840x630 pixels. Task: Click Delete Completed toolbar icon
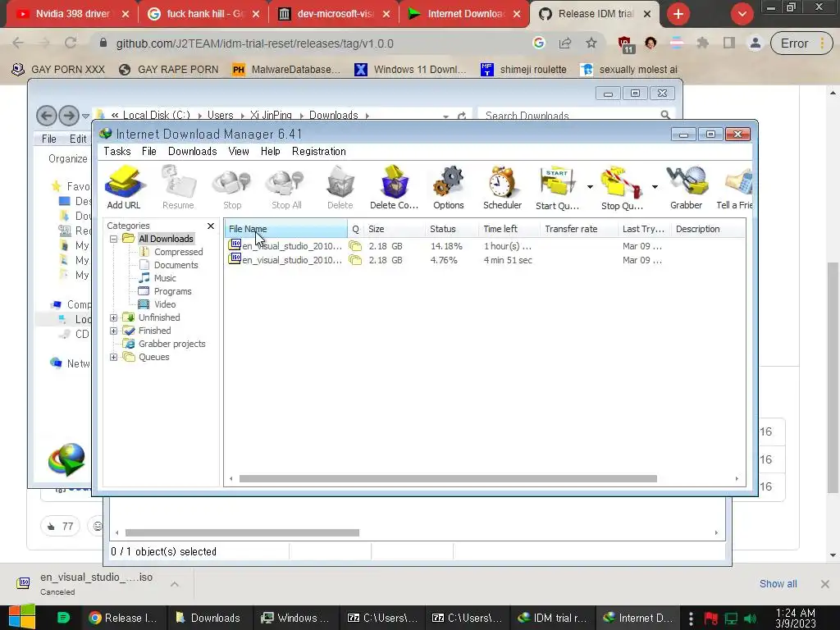point(394,188)
